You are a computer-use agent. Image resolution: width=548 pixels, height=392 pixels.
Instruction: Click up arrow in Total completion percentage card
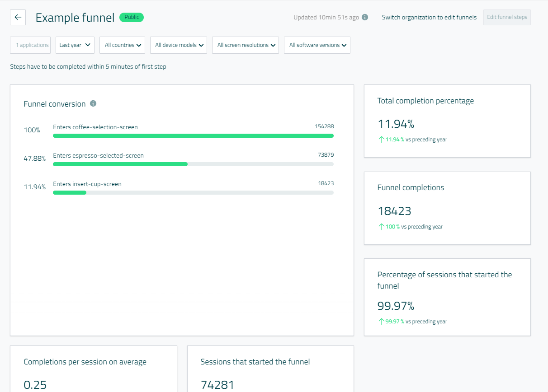coord(381,140)
